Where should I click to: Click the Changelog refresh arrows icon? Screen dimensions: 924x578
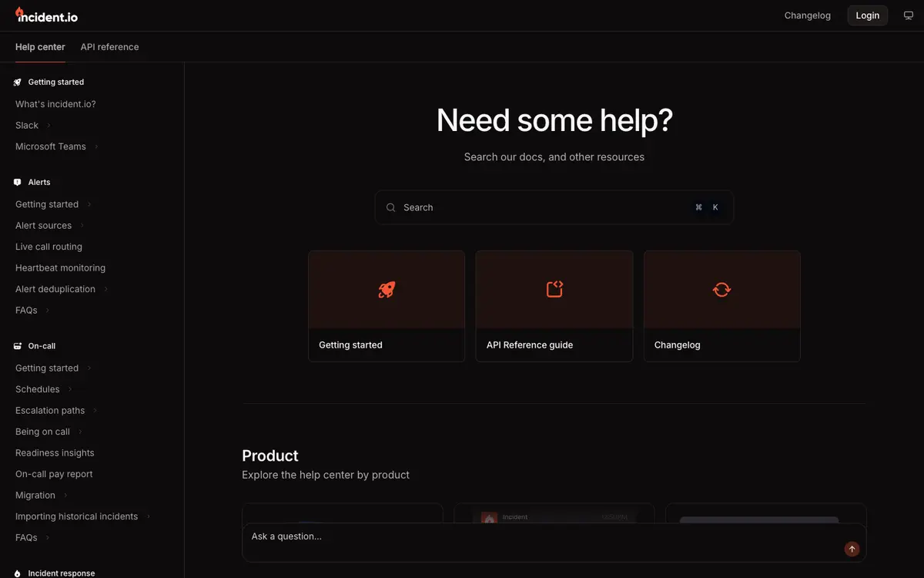pyautogui.click(x=722, y=290)
